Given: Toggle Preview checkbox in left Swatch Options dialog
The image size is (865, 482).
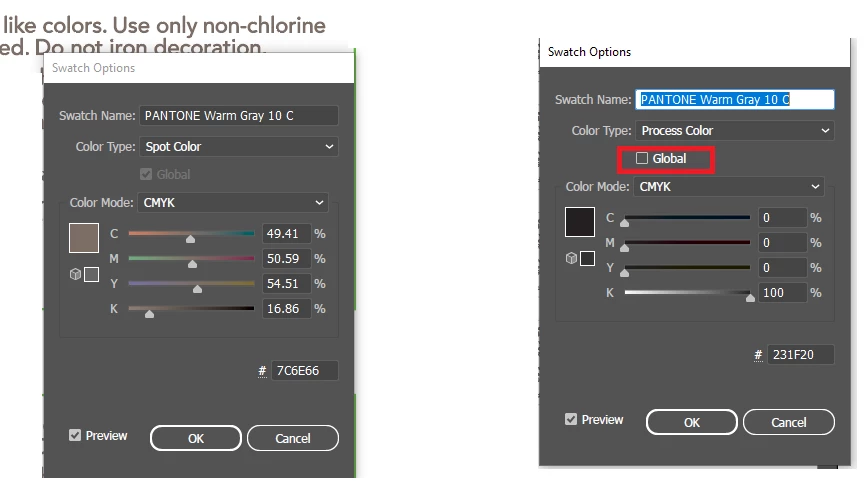Looking at the screenshot, I should [75, 435].
